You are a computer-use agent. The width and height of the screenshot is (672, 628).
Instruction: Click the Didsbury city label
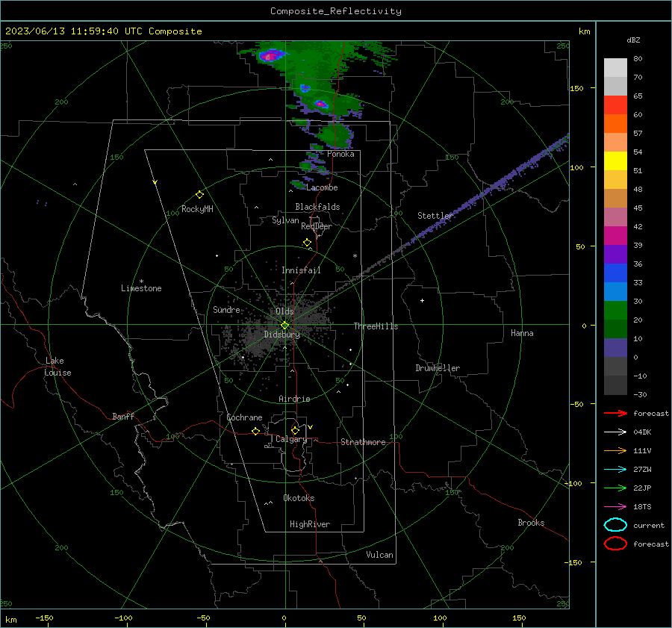click(x=281, y=335)
